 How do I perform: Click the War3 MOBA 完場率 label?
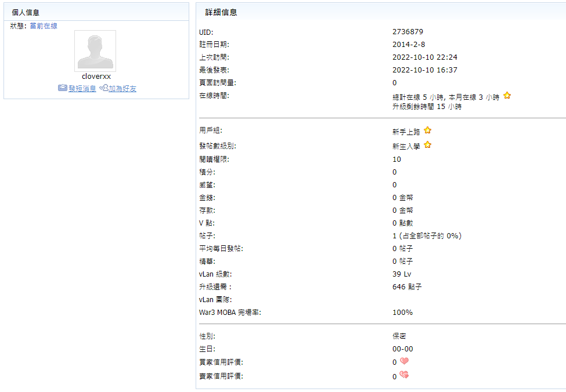coord(230,313)
